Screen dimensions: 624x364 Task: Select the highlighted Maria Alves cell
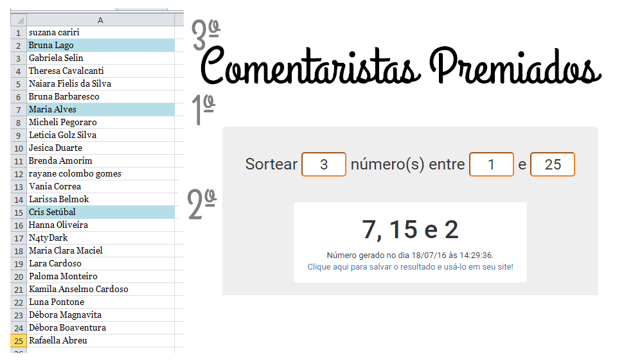100,109
